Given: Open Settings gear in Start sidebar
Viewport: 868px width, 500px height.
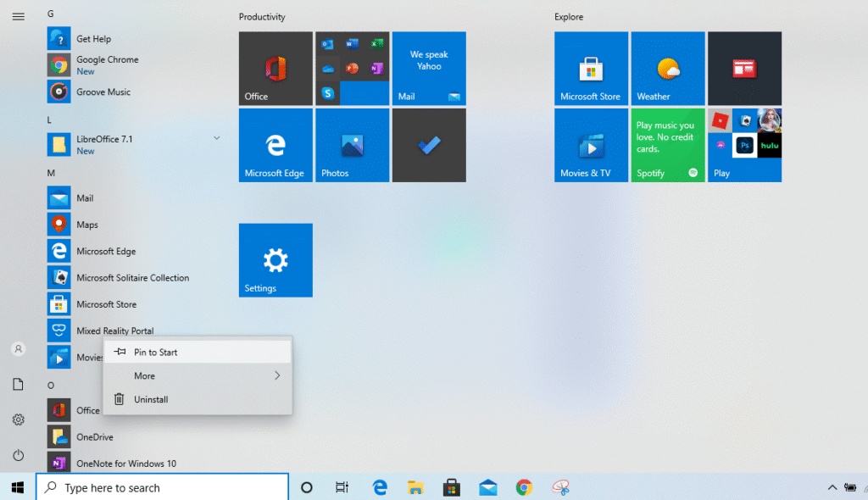Looking at the screenshot, I should click(x=19, y=419).
